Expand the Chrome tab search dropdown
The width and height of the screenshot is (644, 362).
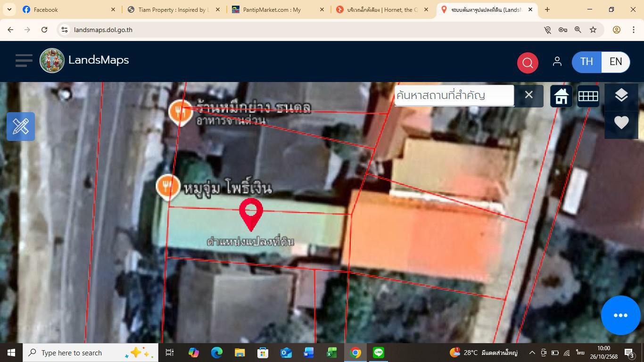coord(9,9)
